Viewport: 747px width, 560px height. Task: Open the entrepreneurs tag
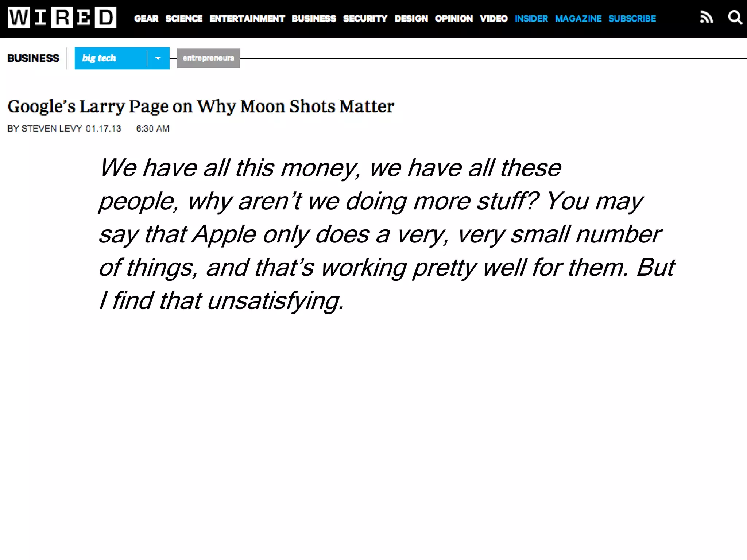208,58
